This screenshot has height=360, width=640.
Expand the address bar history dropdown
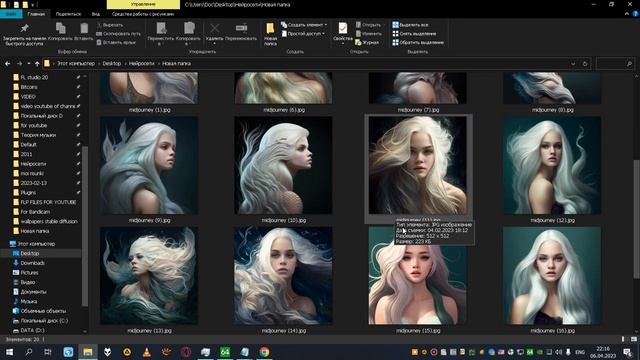point(573,64)
